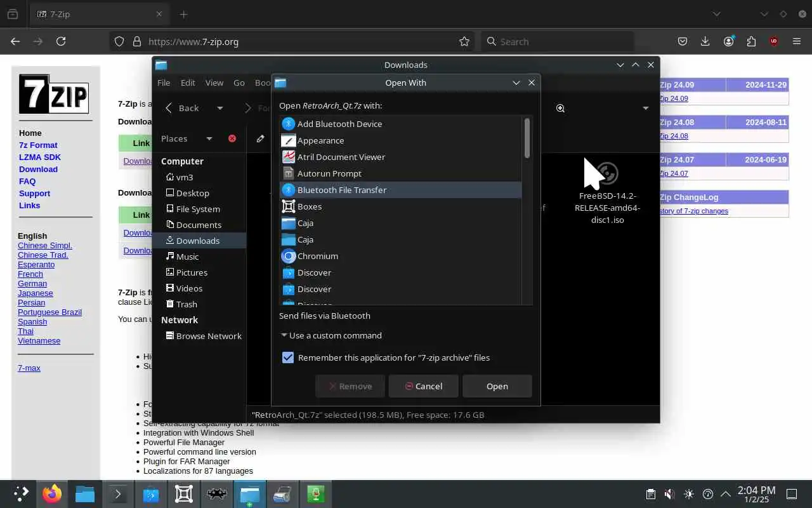This screenshot has width=812, height=508.
Task: Open the Firefox hamburger menu
Action: pos(797,41)
